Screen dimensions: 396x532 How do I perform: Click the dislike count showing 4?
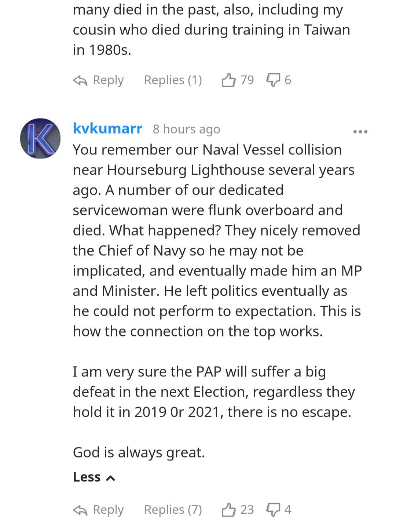click(288, 510)
